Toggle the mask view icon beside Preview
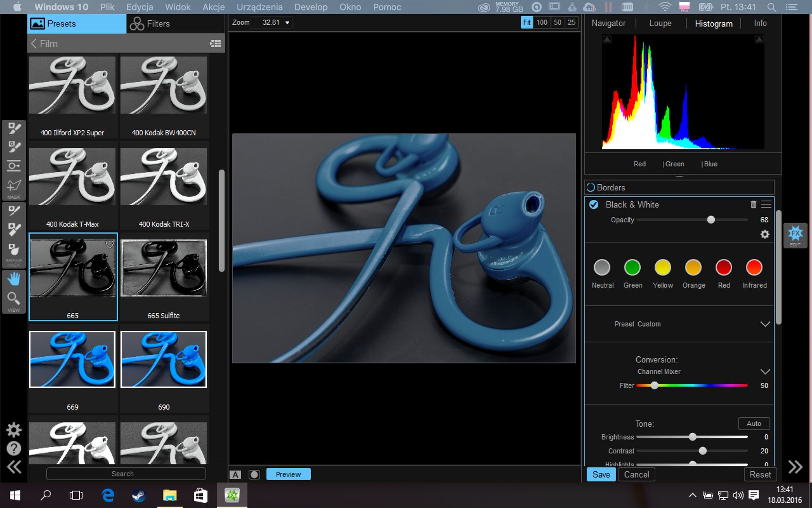Screen dimensions: 812x508 pos(254,474)
